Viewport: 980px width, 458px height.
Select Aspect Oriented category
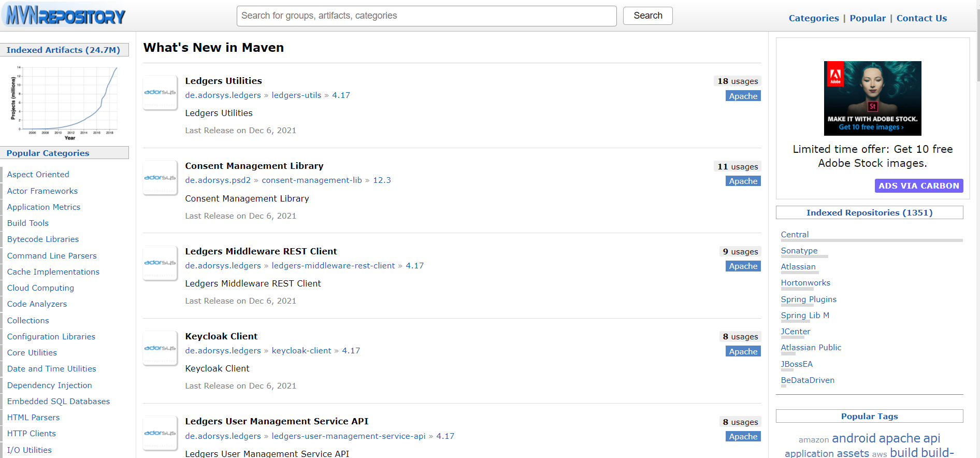(x=38, y=175)
